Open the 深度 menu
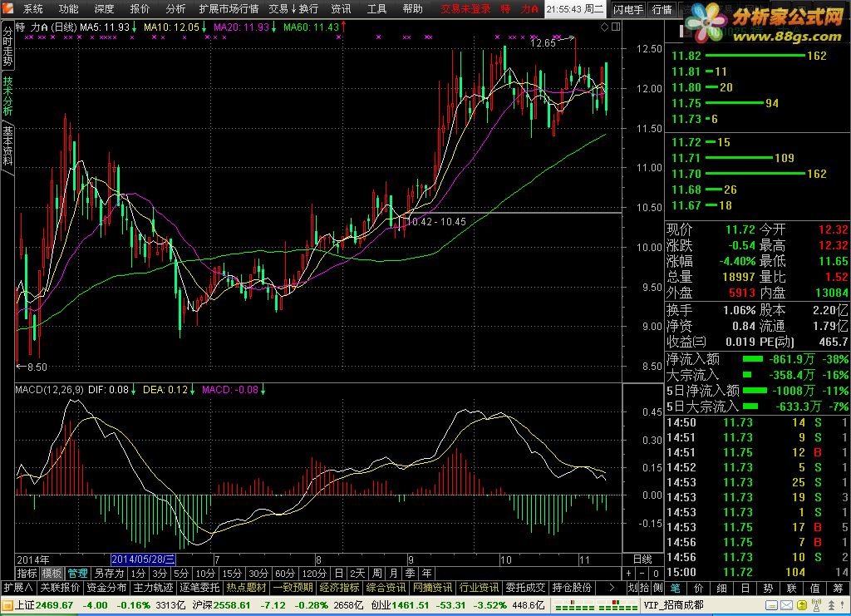 pos(104,8)
